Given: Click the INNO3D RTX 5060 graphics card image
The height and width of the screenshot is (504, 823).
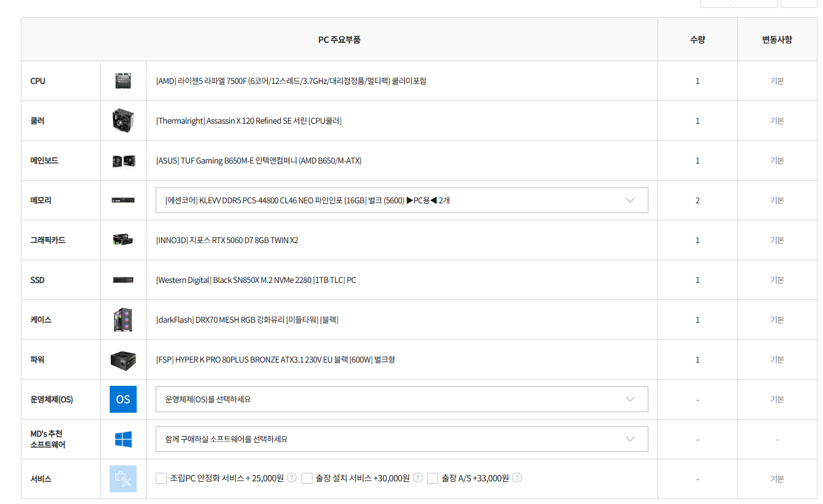Looking at the screenshot, I should [123, 240].
